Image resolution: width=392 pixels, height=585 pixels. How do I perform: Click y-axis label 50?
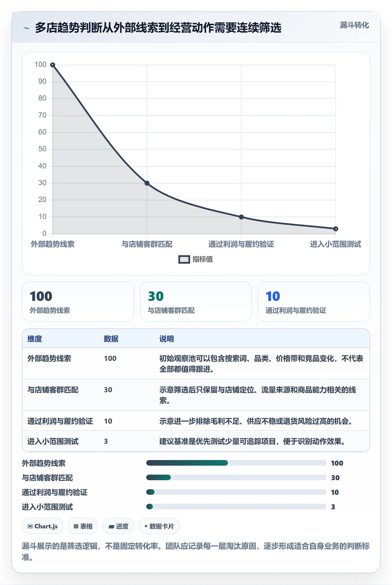[42, 149]
